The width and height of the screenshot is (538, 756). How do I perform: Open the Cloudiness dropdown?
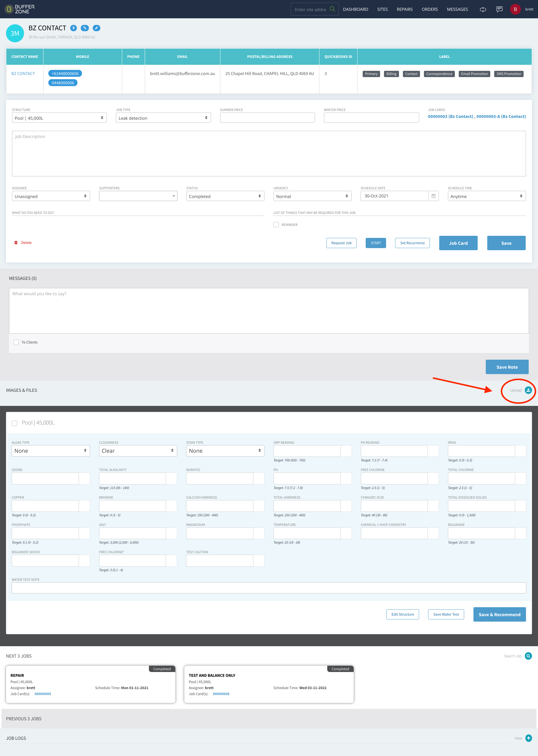click(x=138, y=451)
